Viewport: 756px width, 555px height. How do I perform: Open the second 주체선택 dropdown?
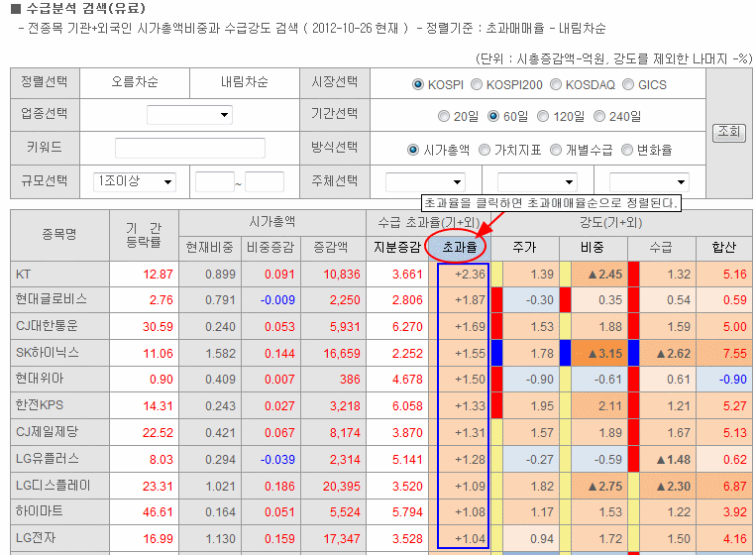(x=537, y=181)
